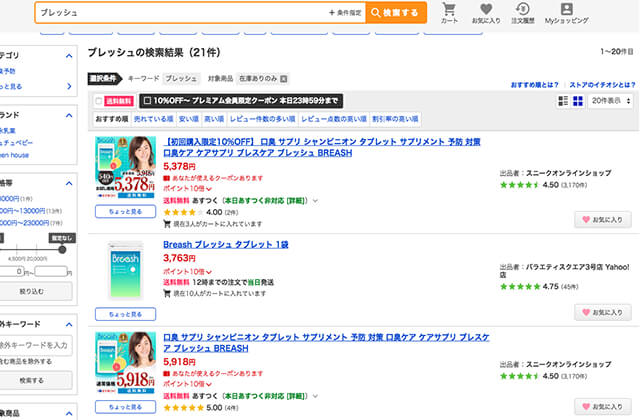Collapse the brand sidebar section
The width and height of the screenshot is (640, 420).
69,116
